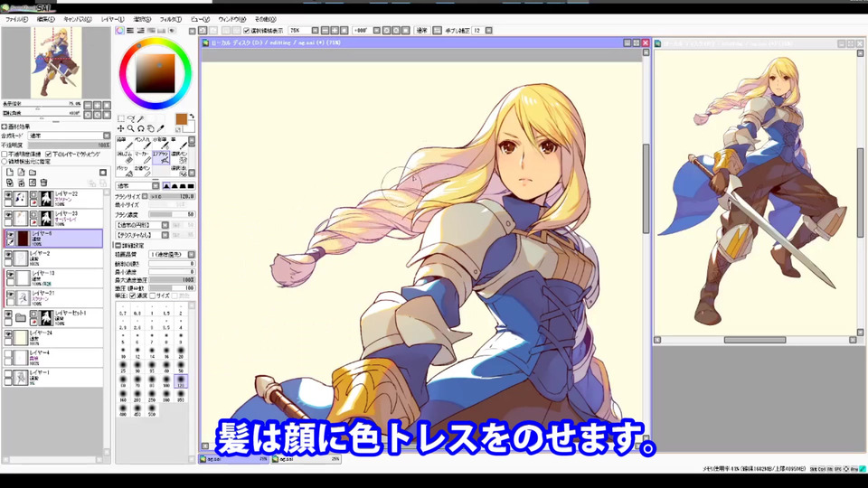Create a new layer with page icon
The image size is (868, 488).
[x=9, y=172]
